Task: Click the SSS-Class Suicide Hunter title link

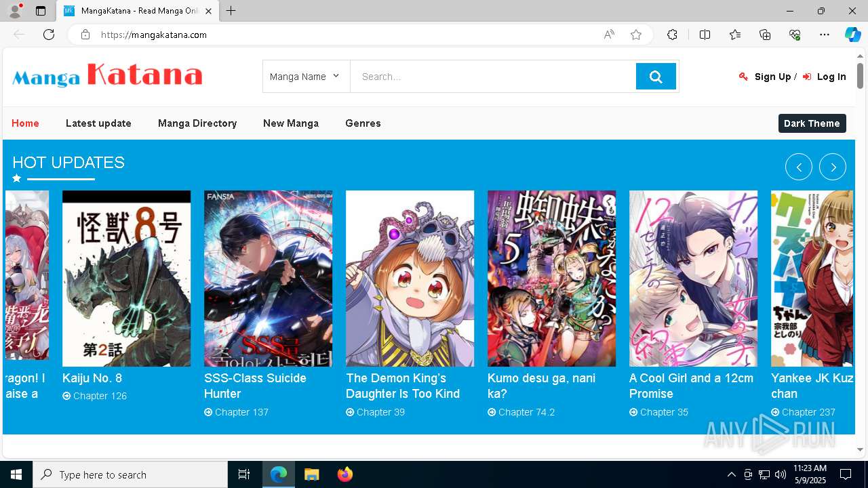Action: [x=255, y=386]
